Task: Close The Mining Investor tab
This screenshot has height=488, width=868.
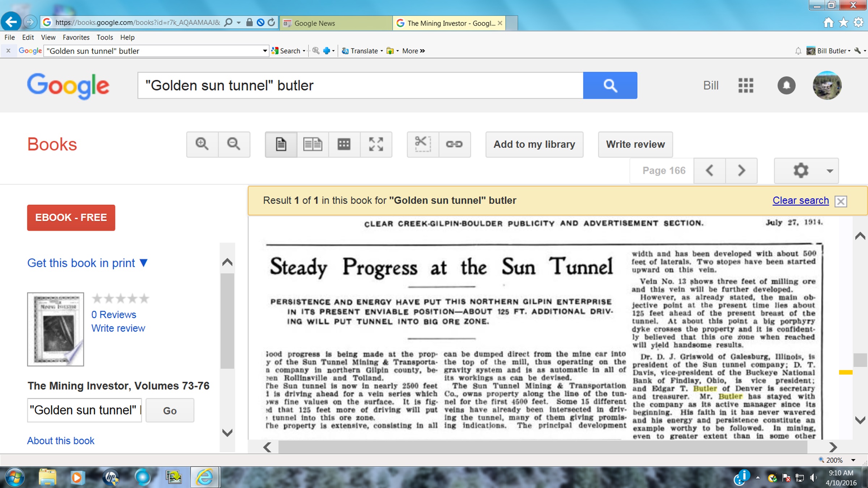Action: click(500, 23)
